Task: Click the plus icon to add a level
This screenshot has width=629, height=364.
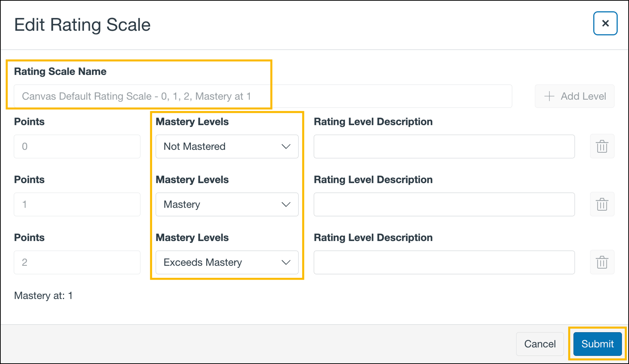Action: (x=550, y=96)
